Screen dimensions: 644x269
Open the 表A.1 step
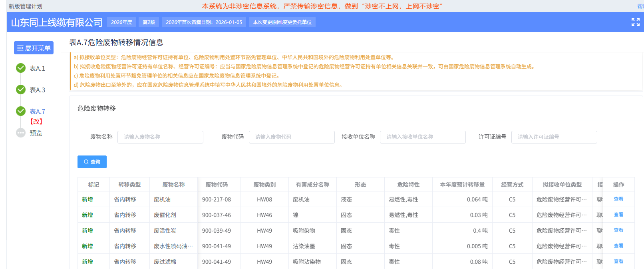[37, 68]
